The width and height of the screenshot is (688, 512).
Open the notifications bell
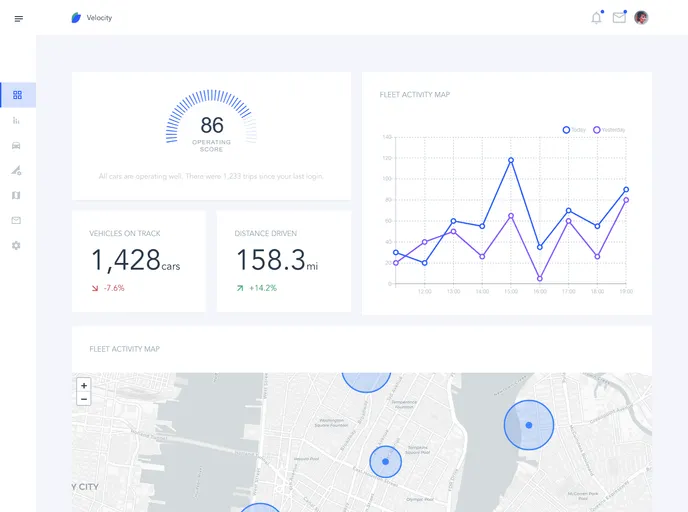(x=596, y=18)
